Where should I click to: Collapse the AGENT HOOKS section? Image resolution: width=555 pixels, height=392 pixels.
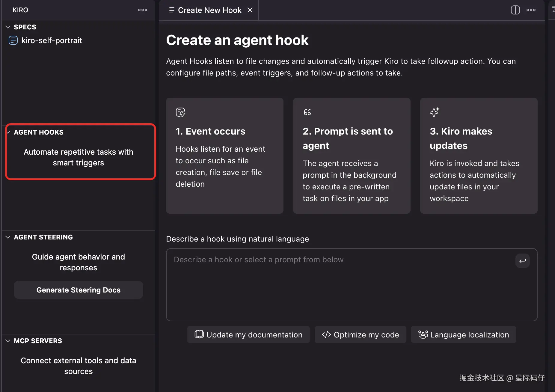click(8, 132)
